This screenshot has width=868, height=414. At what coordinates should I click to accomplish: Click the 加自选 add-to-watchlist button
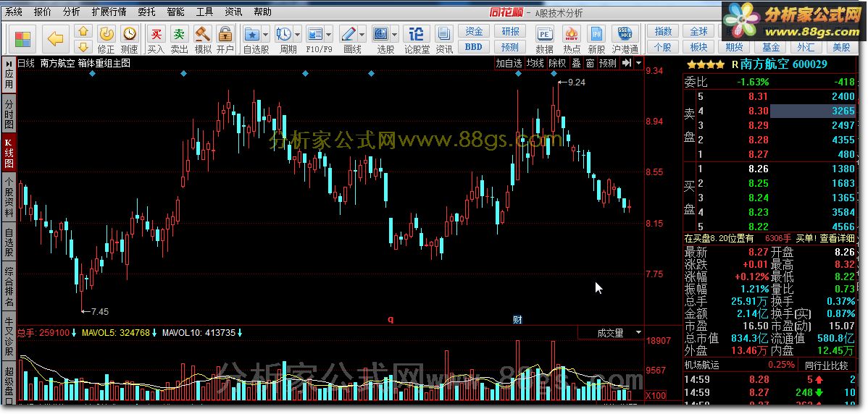click(x=509, y=63)
